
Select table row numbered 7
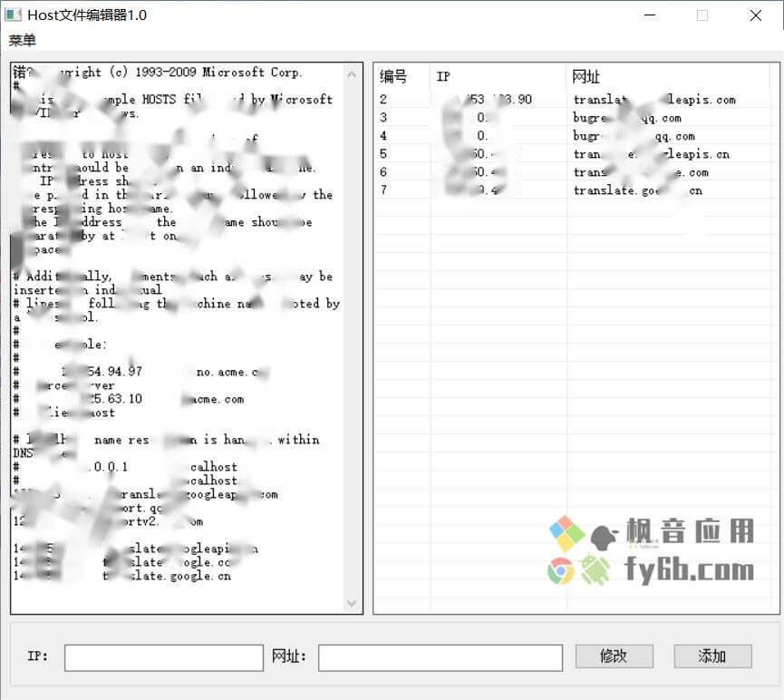[572, 190]
